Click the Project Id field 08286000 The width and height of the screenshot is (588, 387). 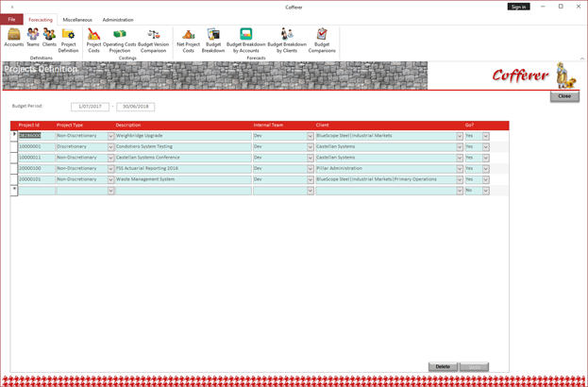coord(37,136)
